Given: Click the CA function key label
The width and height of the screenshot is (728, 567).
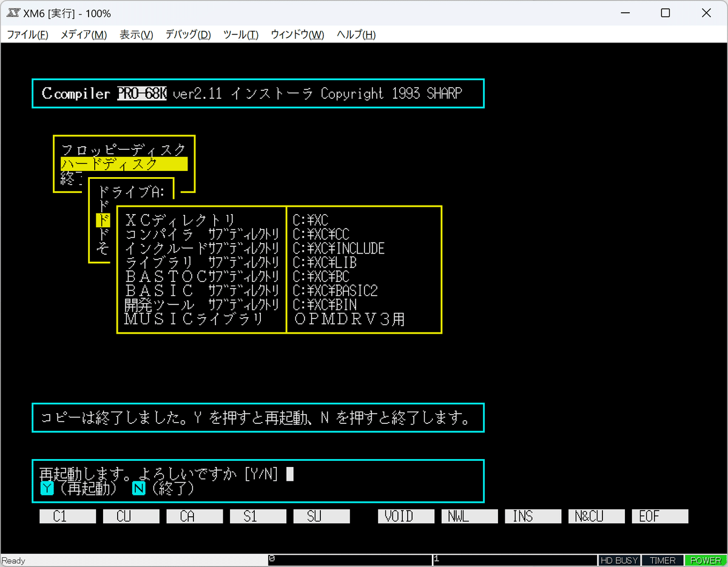Looking at the screenshot, I should pos(195,517).
